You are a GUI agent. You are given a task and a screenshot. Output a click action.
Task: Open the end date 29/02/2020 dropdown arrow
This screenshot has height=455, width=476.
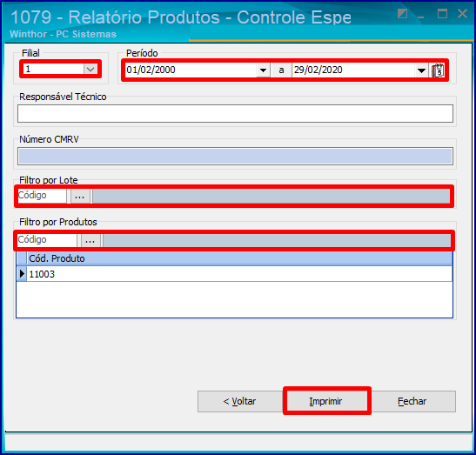[x=421, y=70]
